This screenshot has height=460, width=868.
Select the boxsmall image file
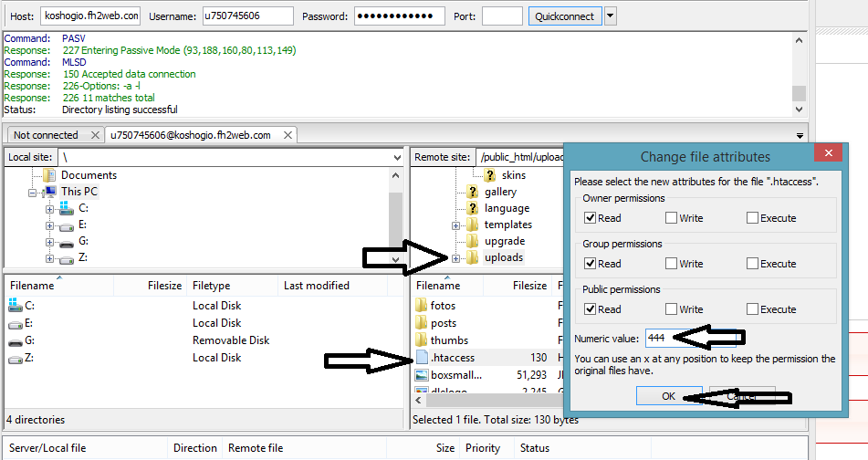coord(456,375)
